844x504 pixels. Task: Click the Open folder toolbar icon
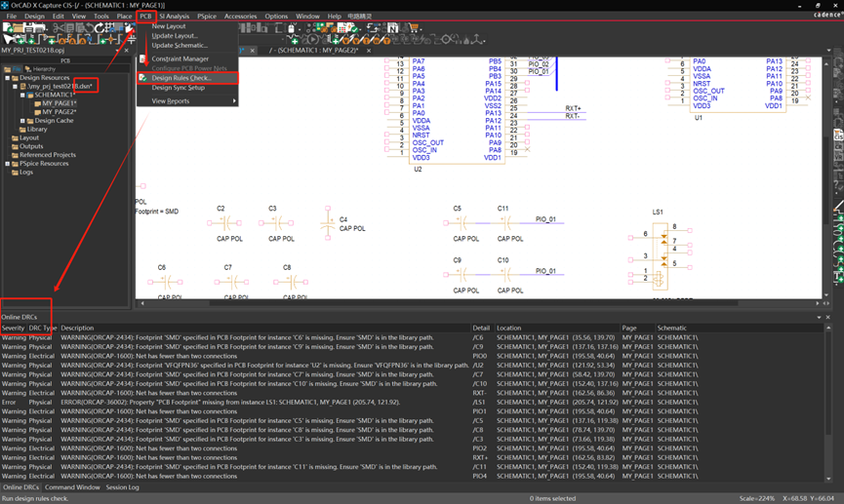click(19, 27)
